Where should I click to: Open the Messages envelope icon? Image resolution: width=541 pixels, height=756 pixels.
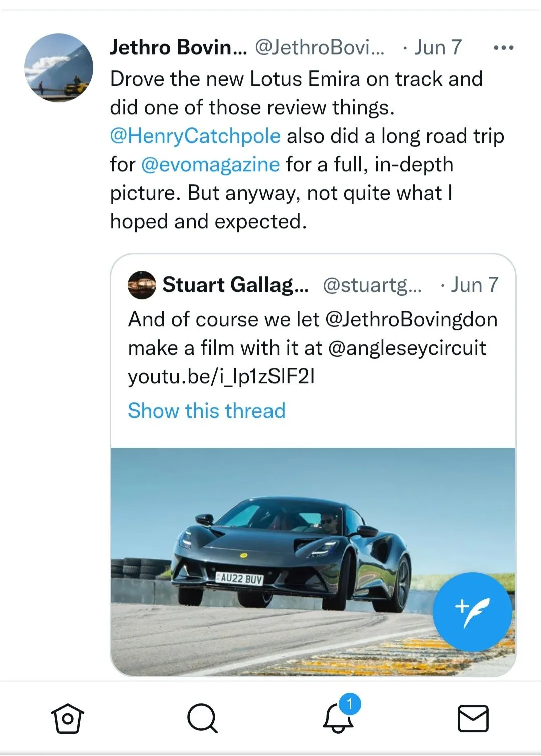point(473,719)
